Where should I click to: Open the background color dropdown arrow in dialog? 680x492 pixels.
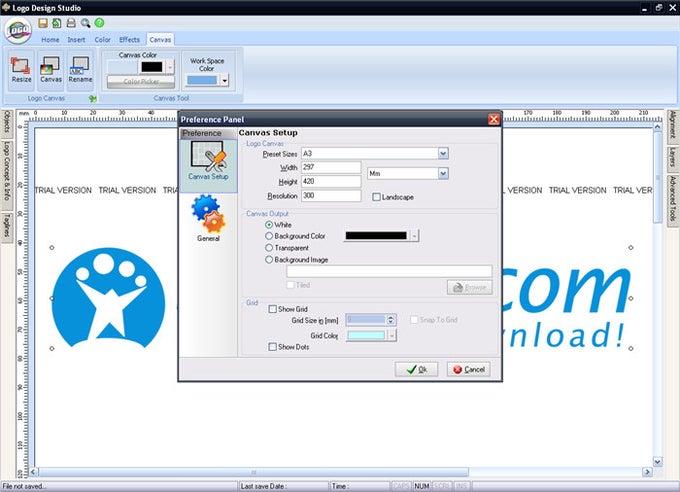414,236
